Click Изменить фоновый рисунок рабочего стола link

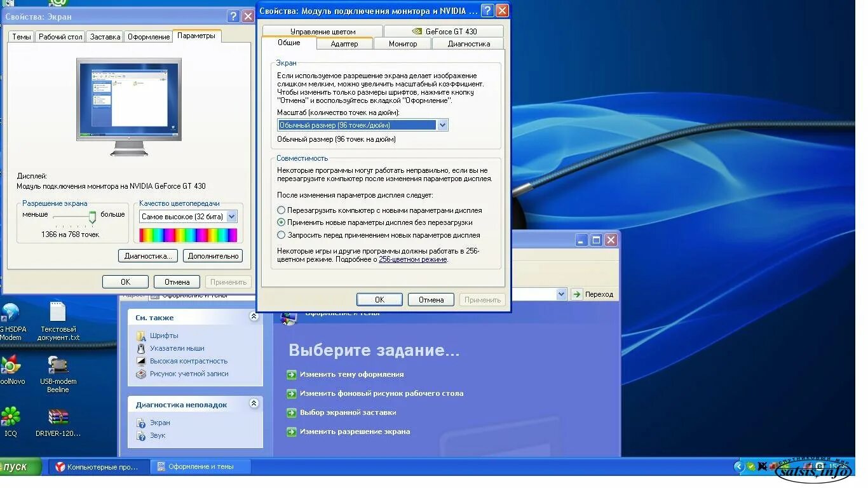point(381,393)
